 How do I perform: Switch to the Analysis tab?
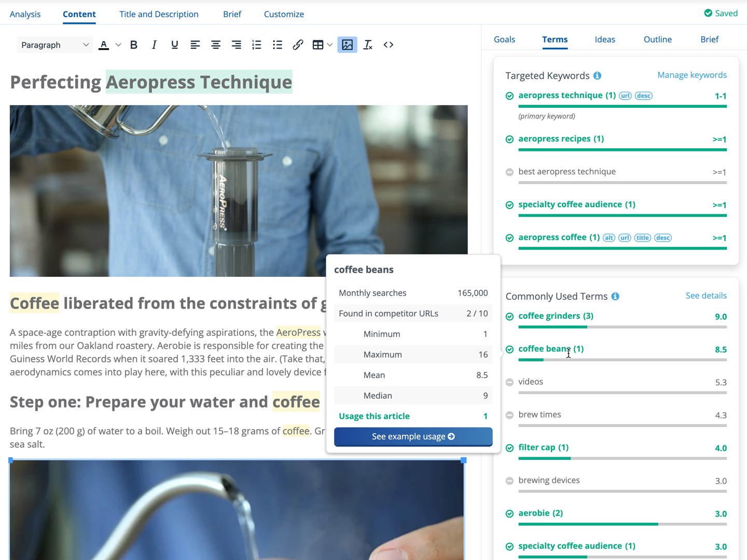point(25,14)
